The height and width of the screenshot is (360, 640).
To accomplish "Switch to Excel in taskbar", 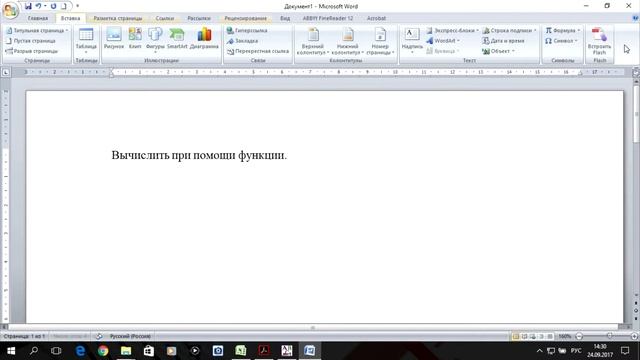I will [241, 351].
